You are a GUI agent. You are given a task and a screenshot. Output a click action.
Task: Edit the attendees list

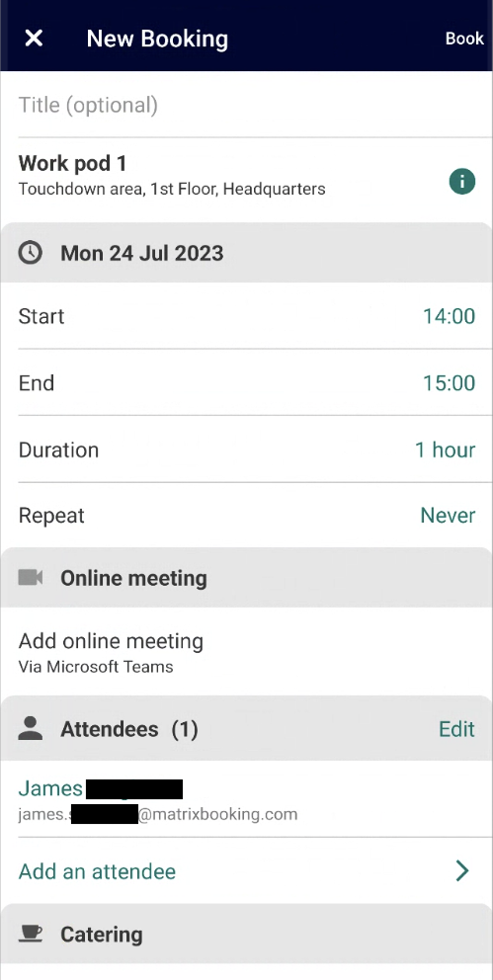click(456, 729)
